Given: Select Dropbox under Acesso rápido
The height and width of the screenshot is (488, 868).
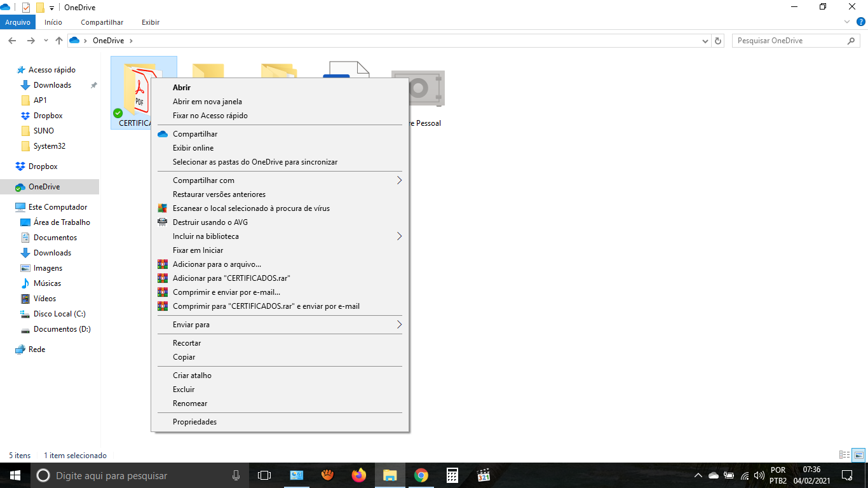Looking at the screenshot, I should point(48,116).
